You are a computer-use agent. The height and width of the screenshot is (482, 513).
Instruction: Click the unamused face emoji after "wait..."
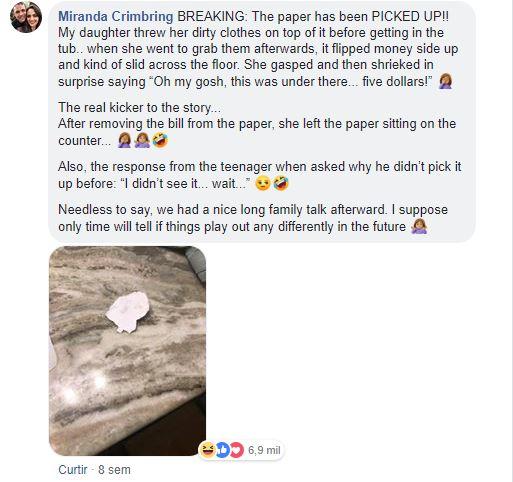tap(263, 184)
